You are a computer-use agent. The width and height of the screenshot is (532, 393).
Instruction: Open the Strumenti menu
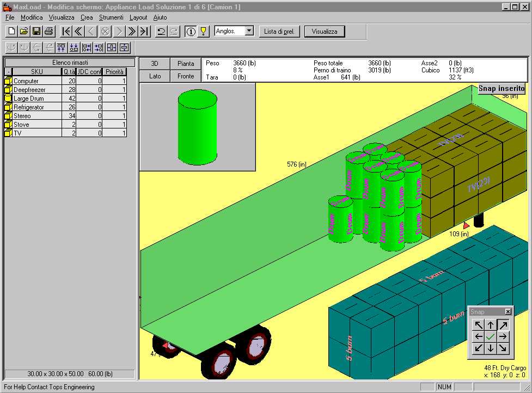(x=111, y=17)
